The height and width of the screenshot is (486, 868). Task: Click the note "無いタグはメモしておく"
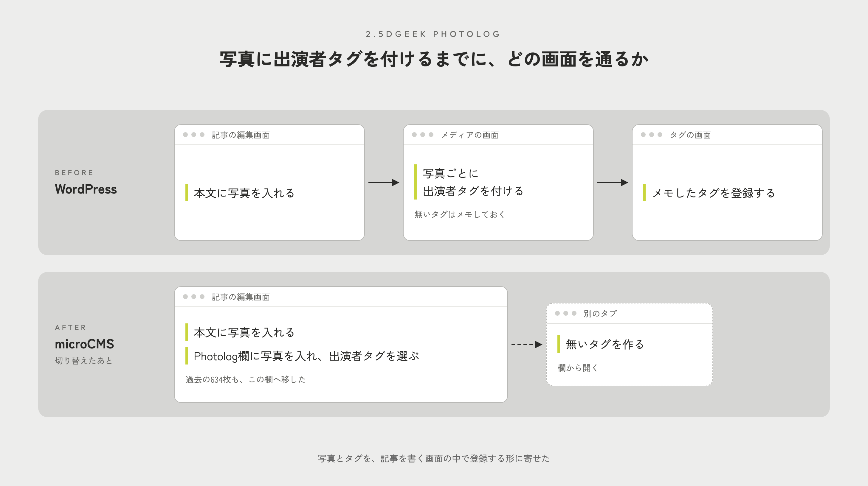(x=460, y=214)
